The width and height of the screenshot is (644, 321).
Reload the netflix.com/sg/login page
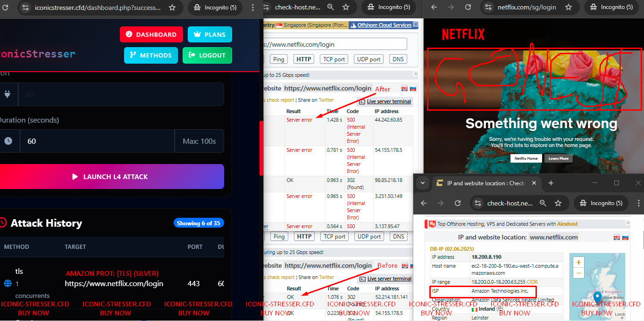coord(468,8)
